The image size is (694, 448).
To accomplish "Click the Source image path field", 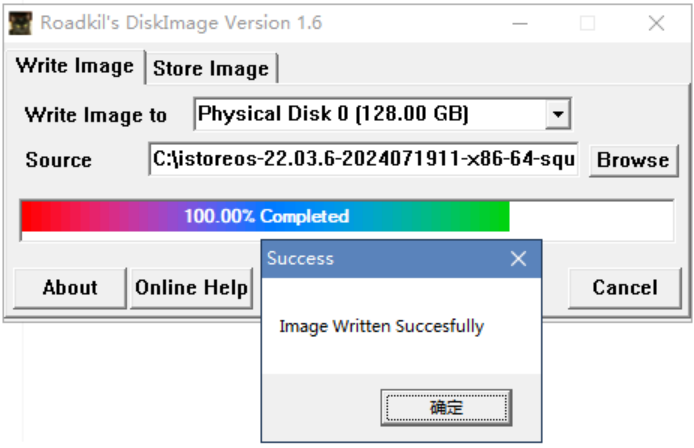I will [364, 159].
